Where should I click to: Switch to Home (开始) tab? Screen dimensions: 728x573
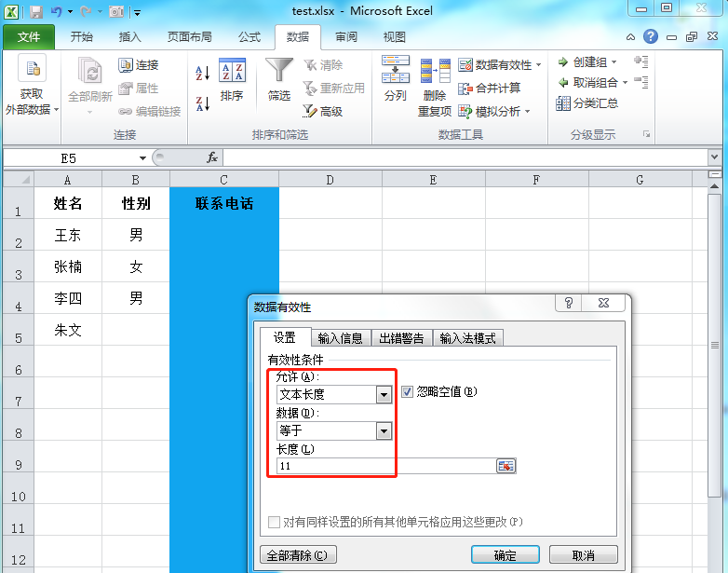coord(82,36)
